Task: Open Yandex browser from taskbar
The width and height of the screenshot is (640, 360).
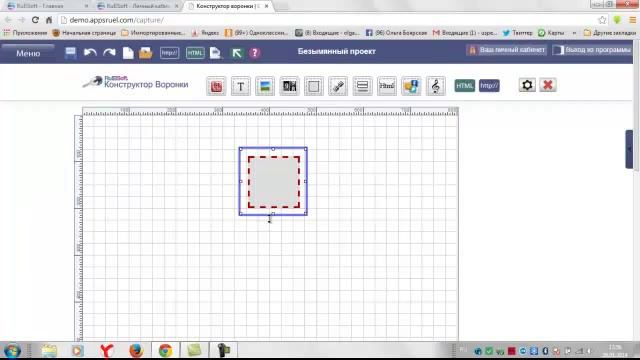Action: (x=107, y=351)
